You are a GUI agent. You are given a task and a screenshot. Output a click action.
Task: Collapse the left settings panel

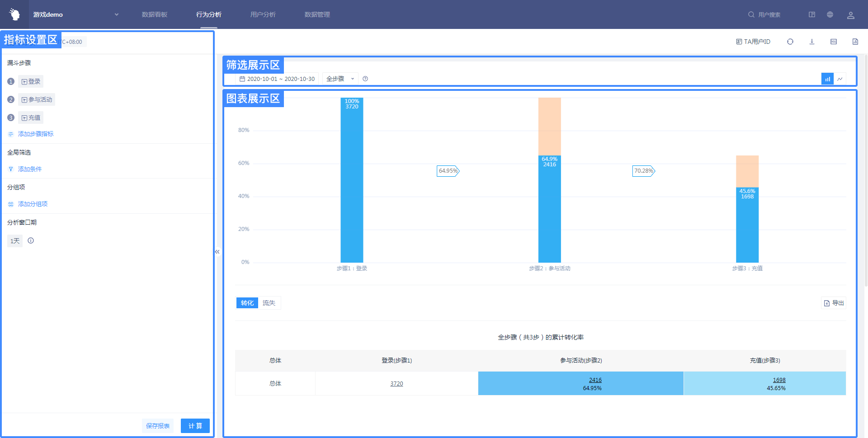(x=217, y=252)
